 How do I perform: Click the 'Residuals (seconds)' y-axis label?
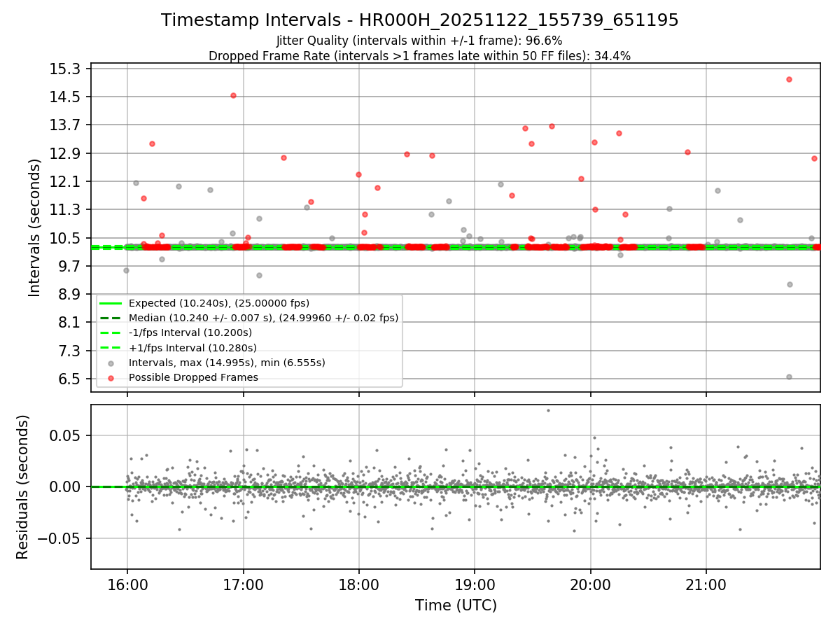[23, 487]
